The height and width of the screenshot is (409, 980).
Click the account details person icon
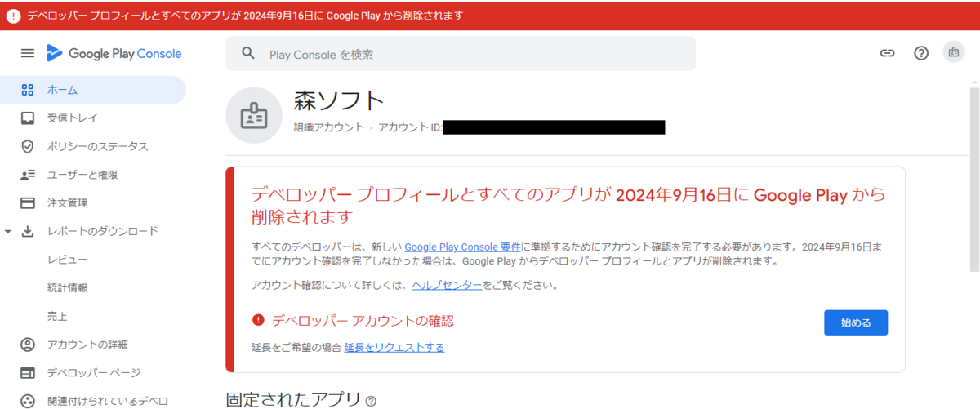[x=27, y=345]
